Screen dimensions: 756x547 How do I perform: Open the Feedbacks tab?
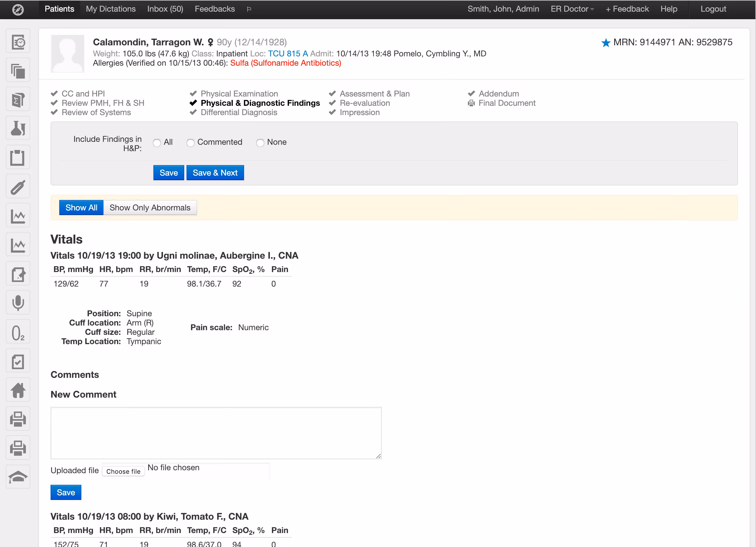(215, 9)
